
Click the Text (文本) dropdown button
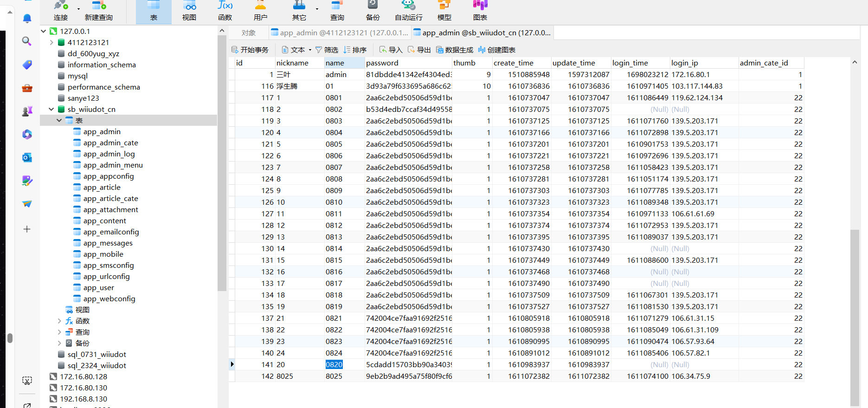point(296,50)
